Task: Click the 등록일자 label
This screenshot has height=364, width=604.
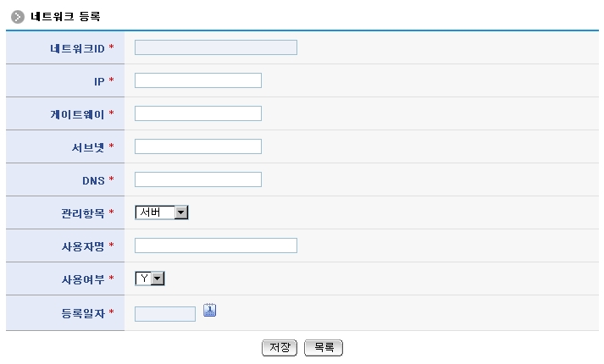Action: 77,313
